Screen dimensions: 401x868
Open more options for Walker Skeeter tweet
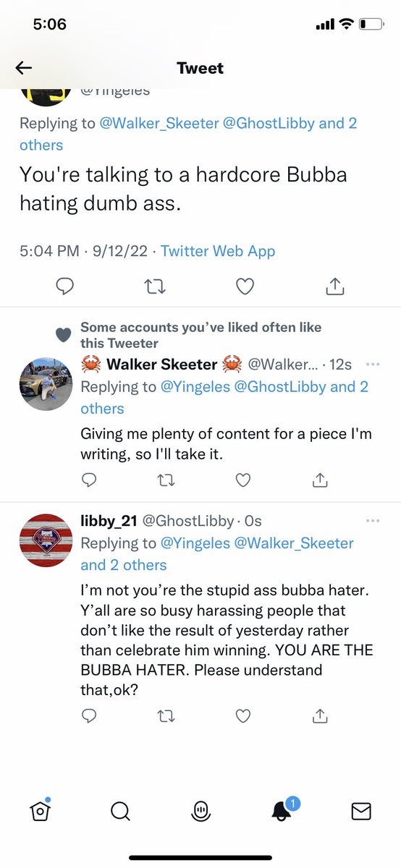(373, 364)
